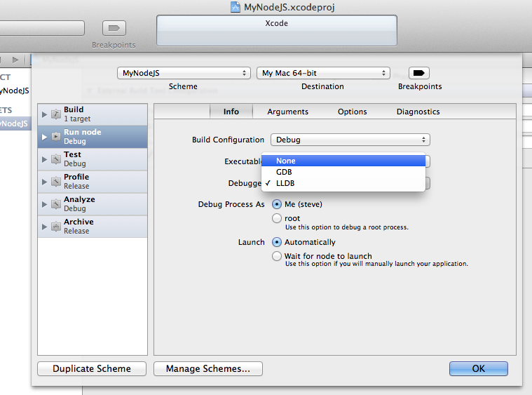The image size is (532, 395).
Task: Set launch to Automatically
Action: (x=277, y=242)
